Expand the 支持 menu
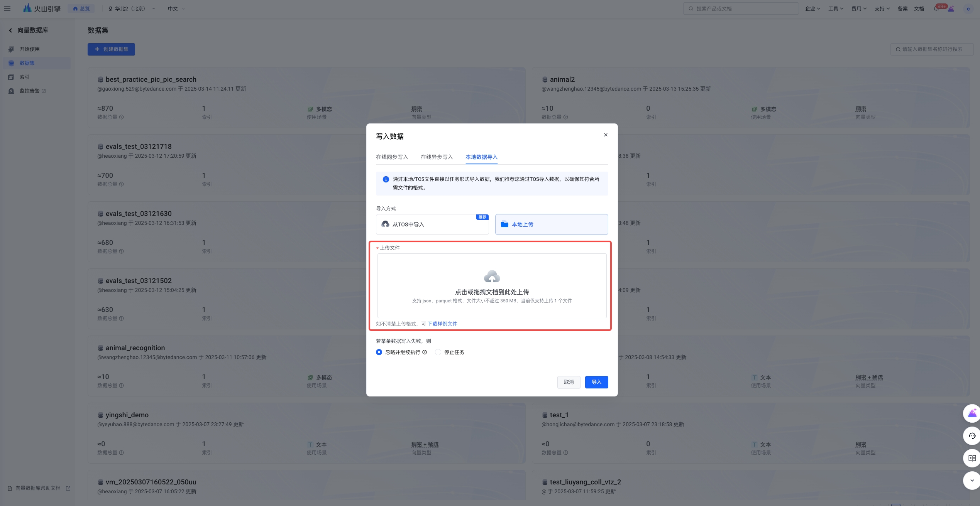Image resolution: width=980 pixels, height=506 pixels. click(x=882, y=8)
